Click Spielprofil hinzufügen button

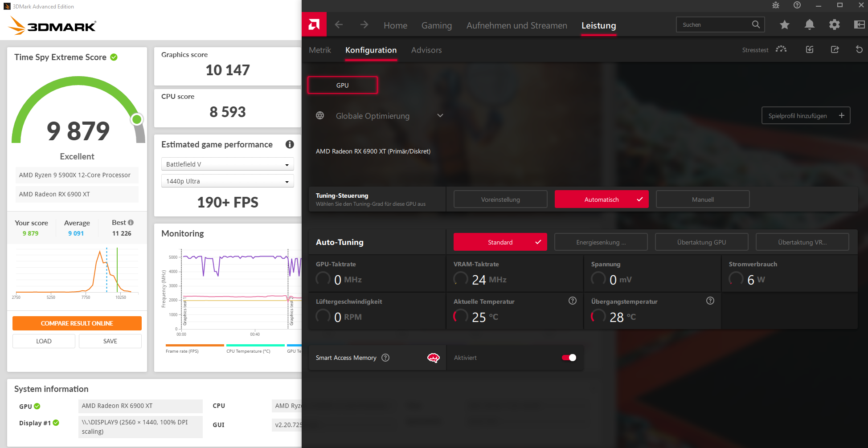pyautogui.click(x=806, y=115)
